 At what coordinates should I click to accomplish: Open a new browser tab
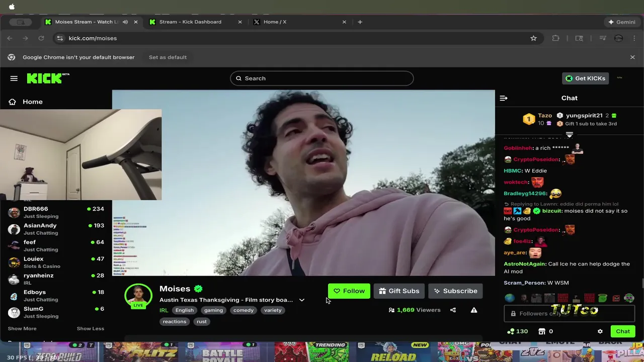(x=360, y=22)
